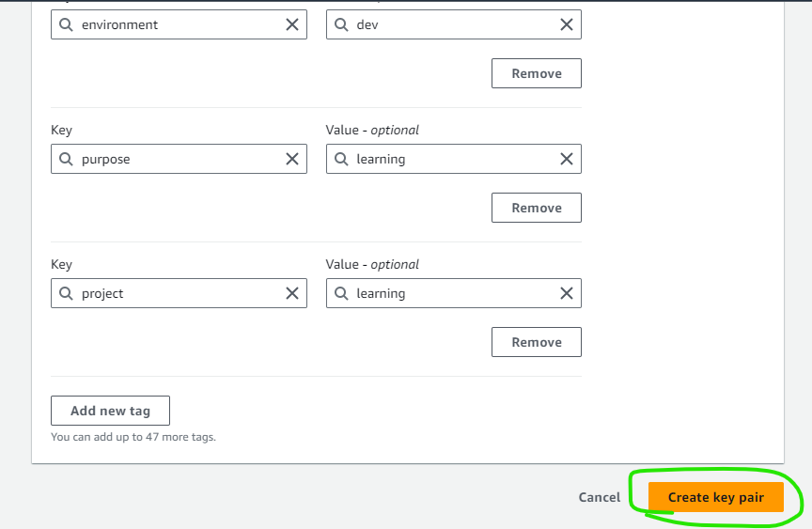This screenshot has height=529, width=812.
Task: Click search icon in purpose key field
Action: pos(66,159)
